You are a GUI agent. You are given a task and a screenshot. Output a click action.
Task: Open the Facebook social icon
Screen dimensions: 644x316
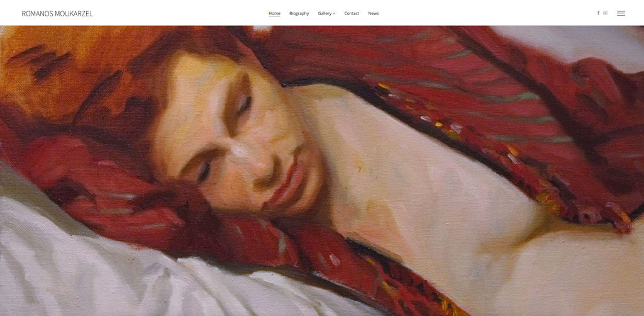[x=598, y=13]
